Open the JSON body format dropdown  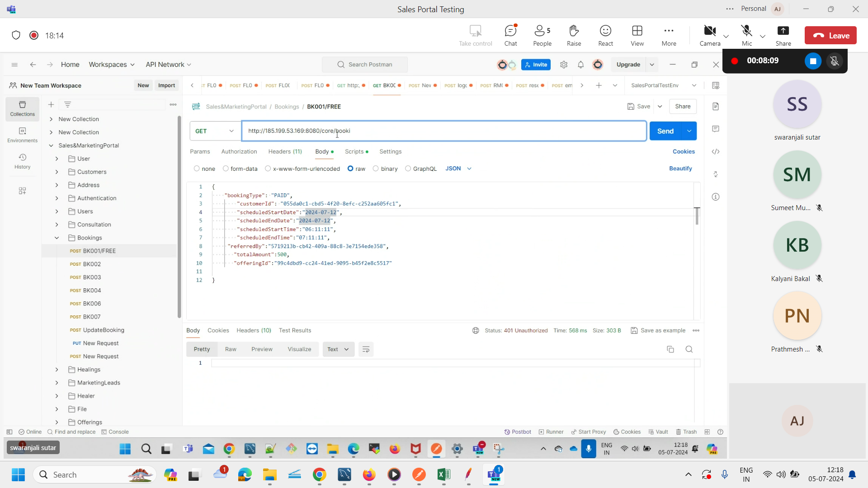pos(458,169)
